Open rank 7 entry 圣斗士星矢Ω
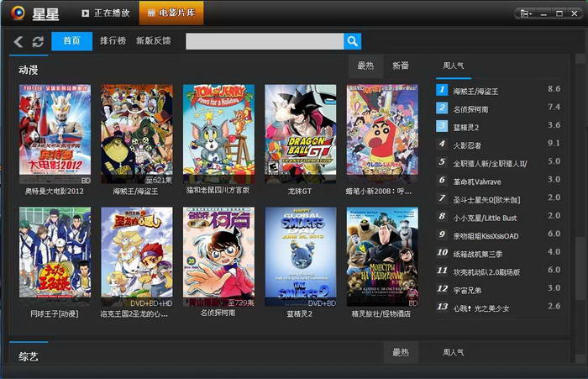Viewport: 588px width, 379px height. tap(486, 200)
